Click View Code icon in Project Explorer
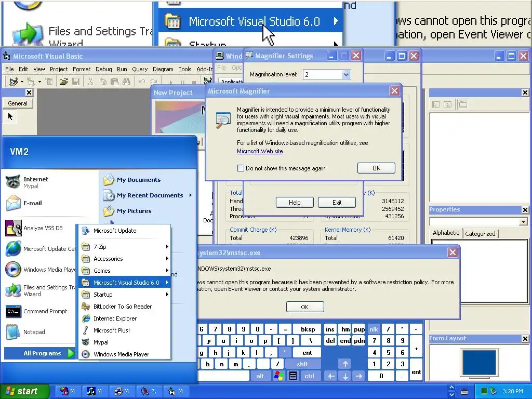This screenshot has height=399, width=532. 436,104
